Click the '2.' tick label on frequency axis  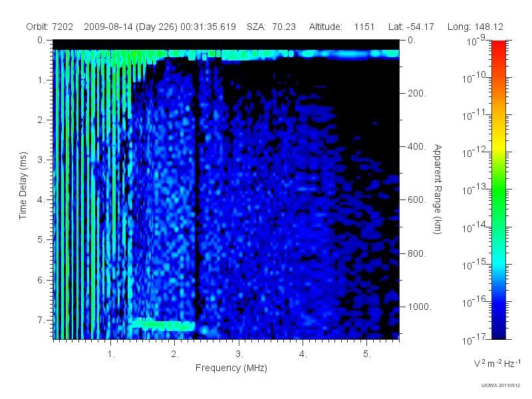175,354
